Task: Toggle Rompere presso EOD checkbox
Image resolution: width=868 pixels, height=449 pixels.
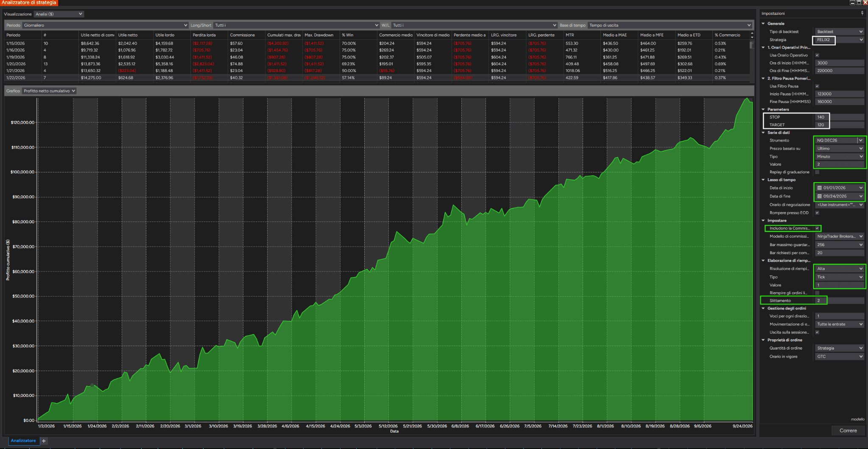Action: pyautogui.click(x=817, y=213)
